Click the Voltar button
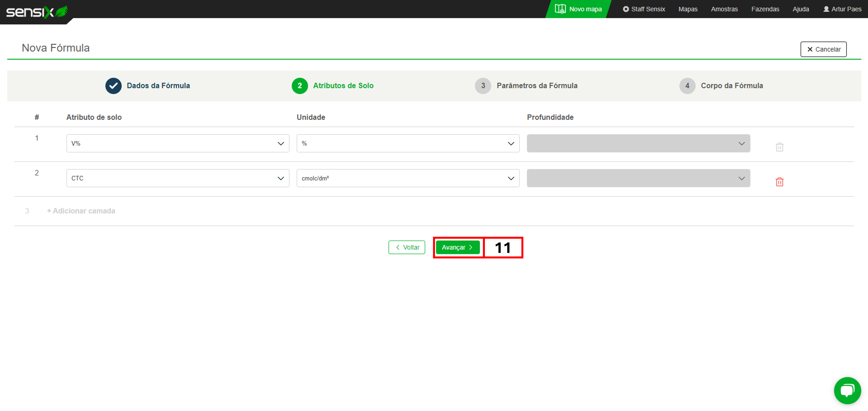The image size is (868, 411). (407, 247)
